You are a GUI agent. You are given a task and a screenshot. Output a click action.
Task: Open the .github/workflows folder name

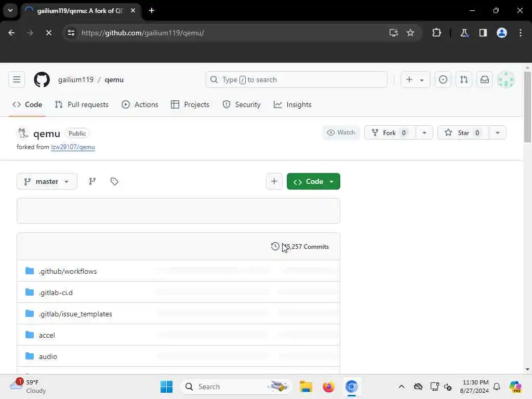point(68,271)
